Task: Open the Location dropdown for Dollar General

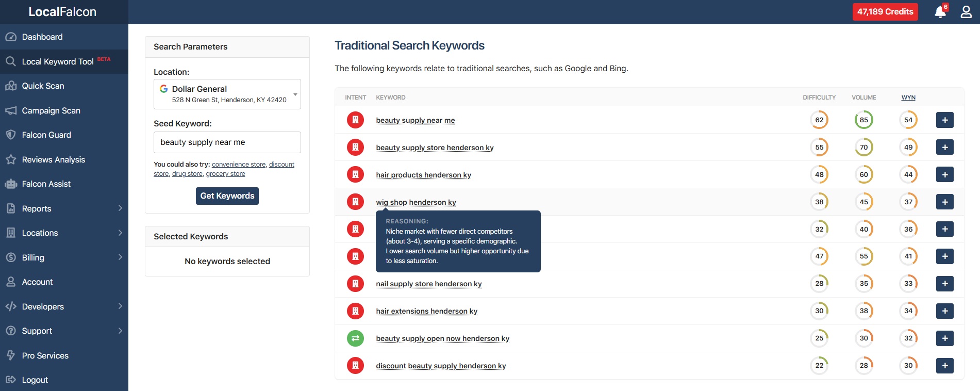Action: [x=227, y=94]
